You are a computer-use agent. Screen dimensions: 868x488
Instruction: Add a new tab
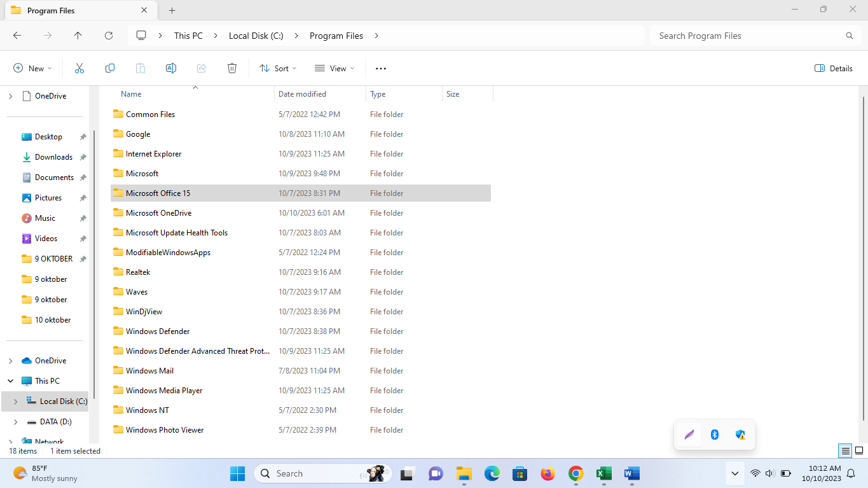point(172,10)
